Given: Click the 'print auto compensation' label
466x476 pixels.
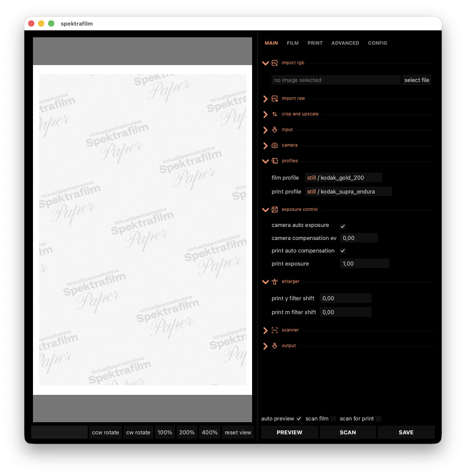Looking at the screenshot, I should click(303, 251).
